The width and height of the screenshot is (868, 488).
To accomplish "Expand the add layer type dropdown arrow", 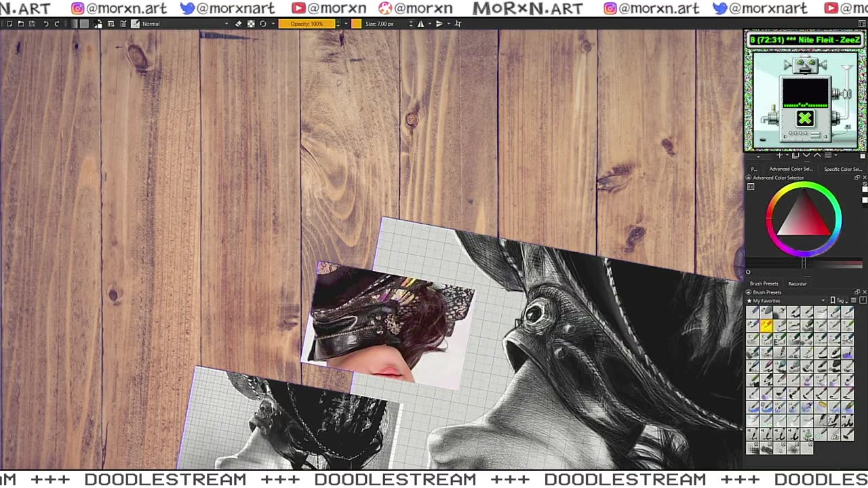I will pyautogui.click(x=787, y=155).
